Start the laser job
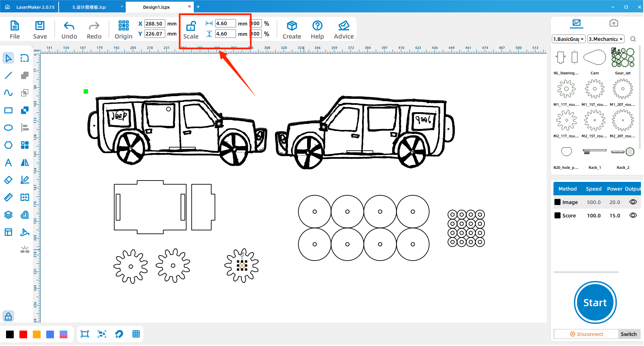Screen dimensions: 644x346 click(x=595, y=302)
